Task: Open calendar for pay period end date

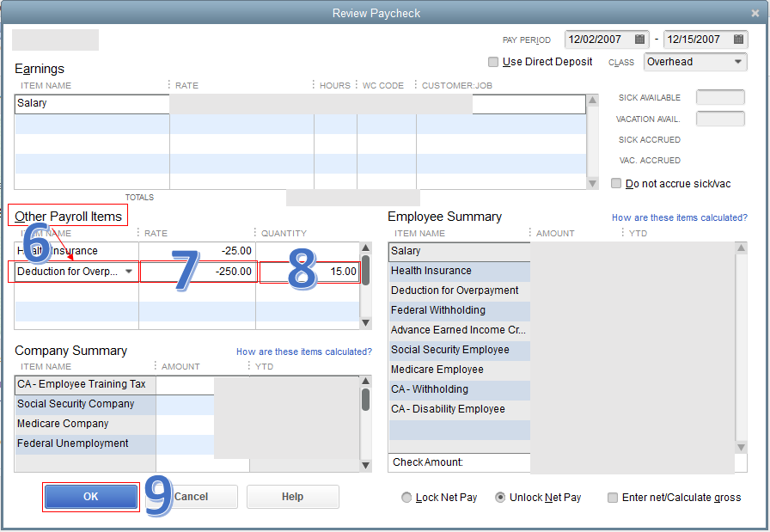Action: pyautogui.click(x=738, y=40)
